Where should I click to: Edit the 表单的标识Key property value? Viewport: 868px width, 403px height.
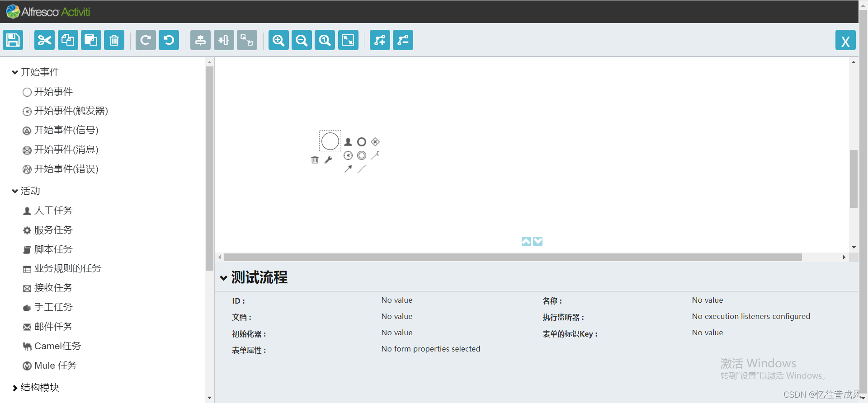[x=707, y=333]
